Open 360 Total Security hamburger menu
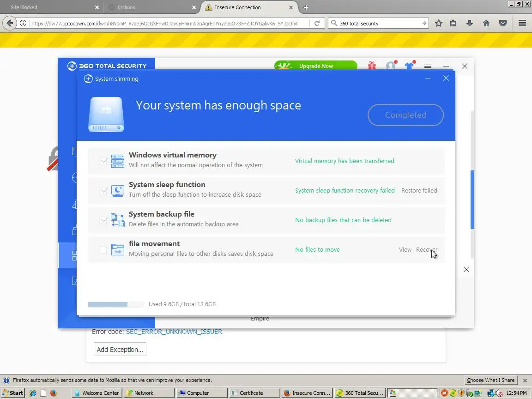 click(428, 66)
